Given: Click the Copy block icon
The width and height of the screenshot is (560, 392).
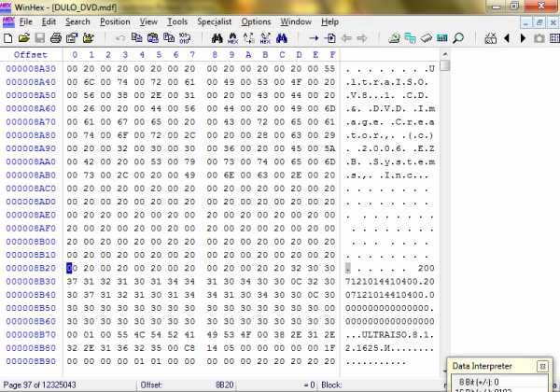Looking at the screenshot, I should [x=137, y=38].
